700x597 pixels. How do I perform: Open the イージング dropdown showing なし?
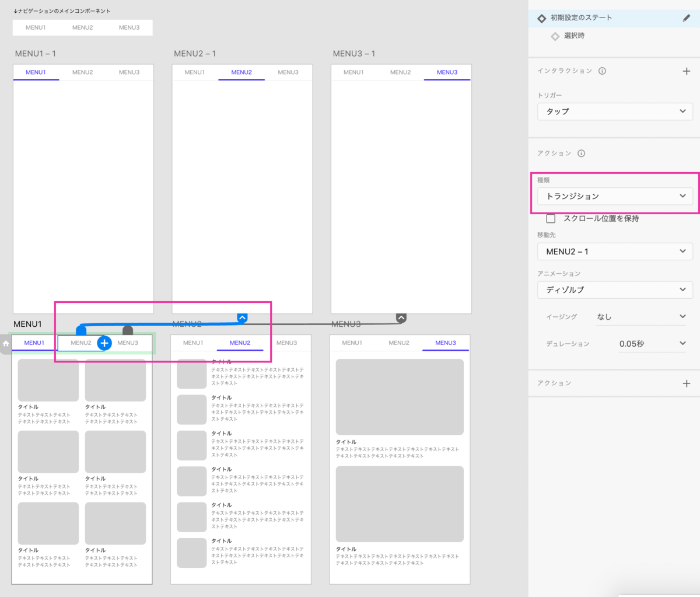click(640, 317)
